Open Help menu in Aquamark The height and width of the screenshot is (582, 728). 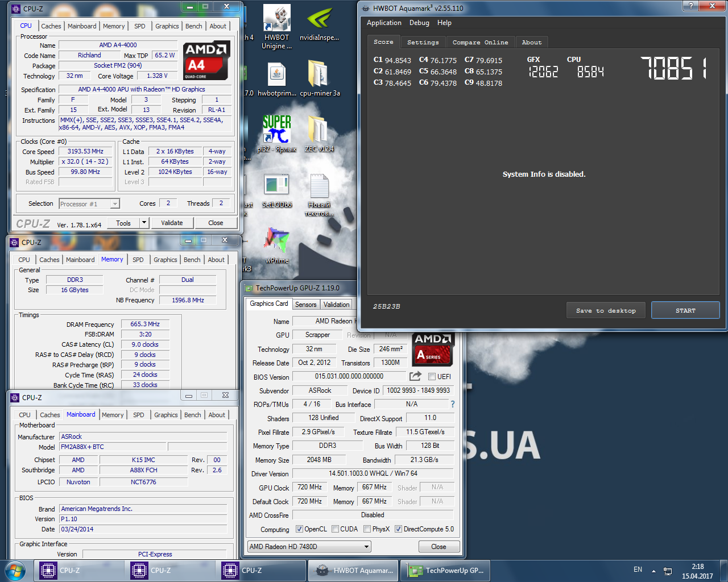[444, 23]
